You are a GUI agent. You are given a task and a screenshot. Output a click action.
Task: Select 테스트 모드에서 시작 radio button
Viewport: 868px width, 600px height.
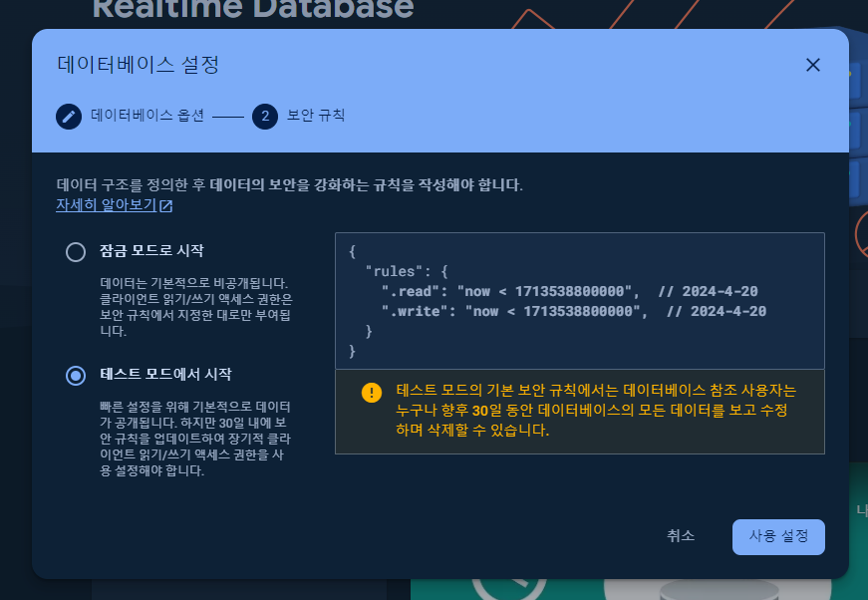point(76,376)
